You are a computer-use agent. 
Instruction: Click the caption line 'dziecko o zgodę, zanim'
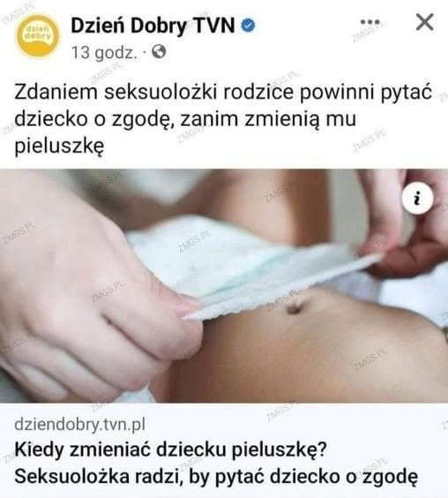tap(129, 119)
